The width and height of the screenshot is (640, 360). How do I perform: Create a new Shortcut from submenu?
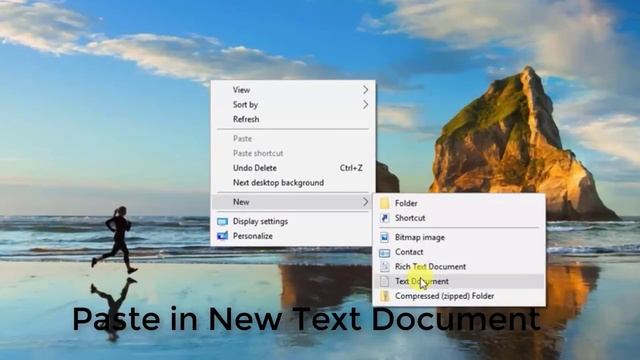(459, 218)
